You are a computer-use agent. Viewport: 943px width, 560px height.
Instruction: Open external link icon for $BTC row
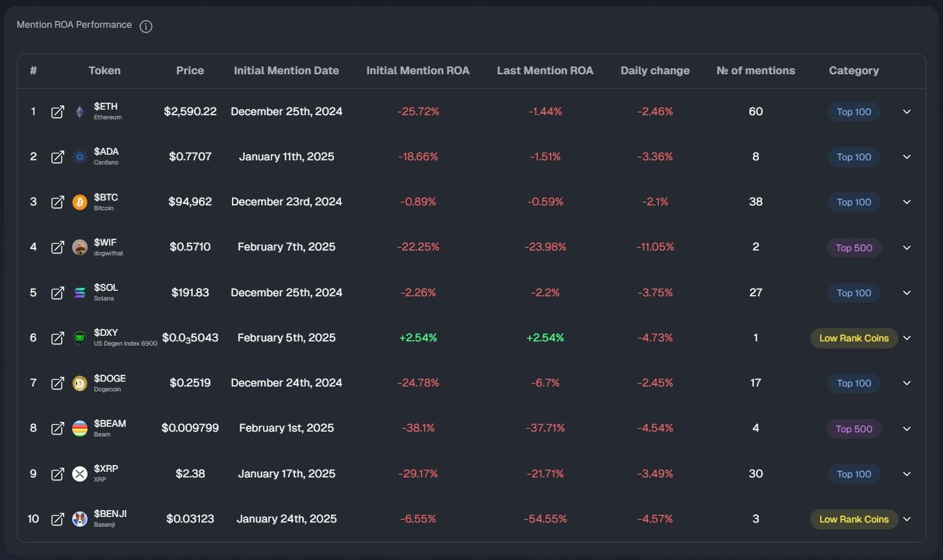pyautogui.click(x=58, y=202)
